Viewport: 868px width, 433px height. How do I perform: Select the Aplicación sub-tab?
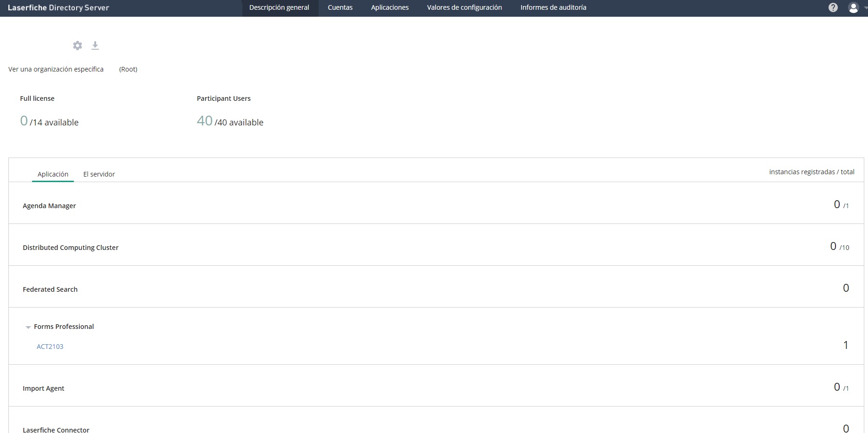pos(53,174)
